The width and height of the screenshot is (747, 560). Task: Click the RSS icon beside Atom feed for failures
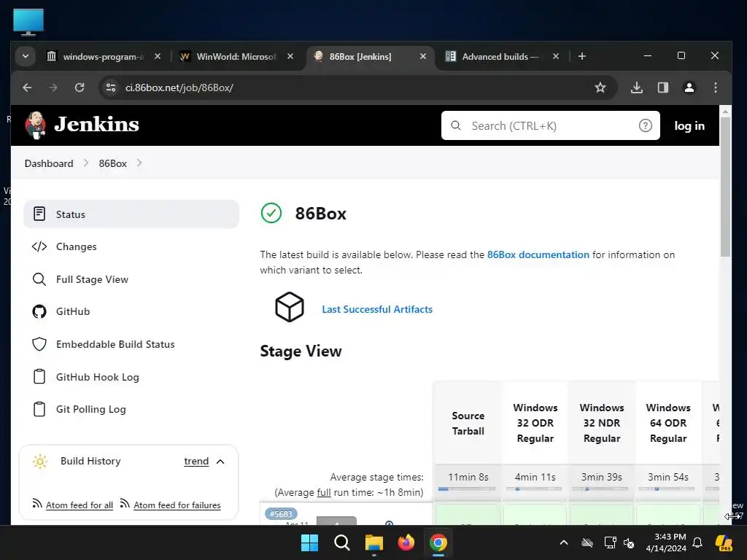(x=125, y=503)
